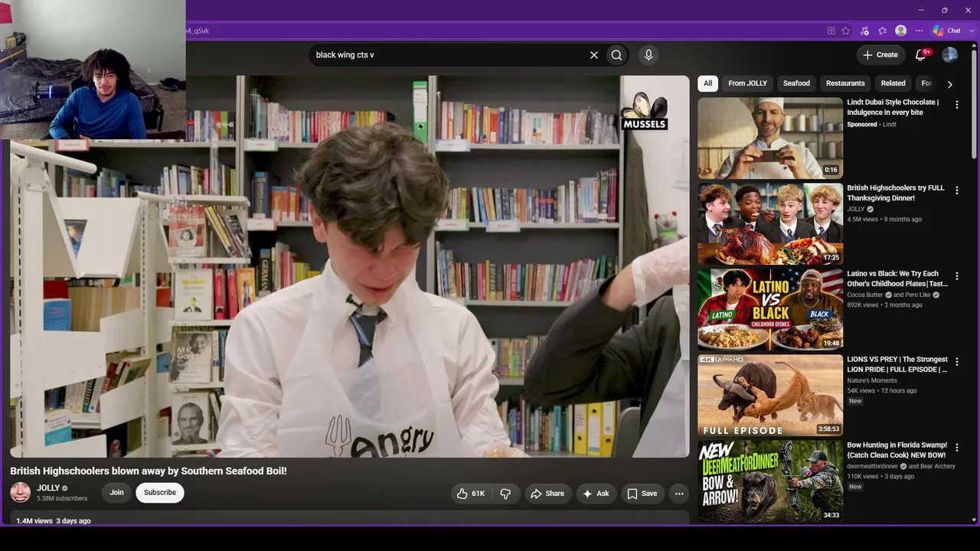Save the video to a playlist
Viewport: 980px width, 551px height.
[642, 494]
